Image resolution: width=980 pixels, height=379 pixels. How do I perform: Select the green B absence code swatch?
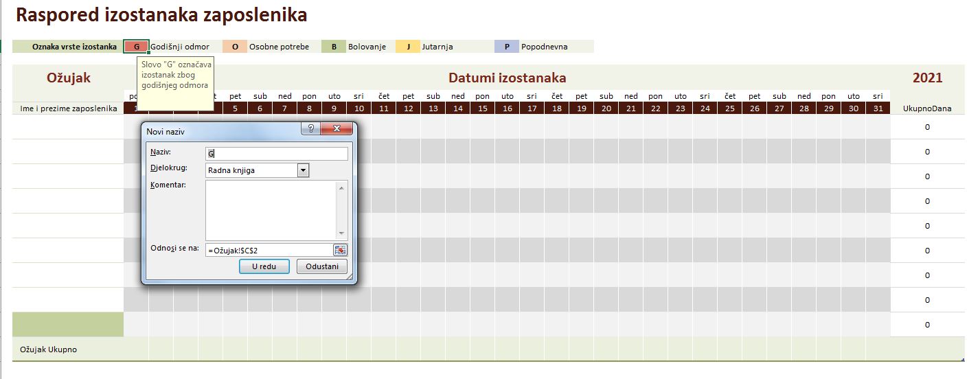tap(334, 47)
